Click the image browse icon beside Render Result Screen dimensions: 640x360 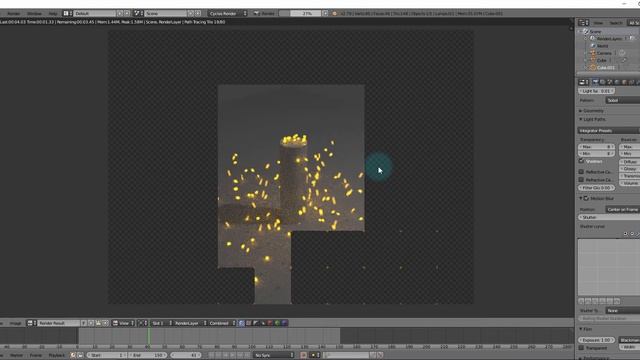click(31, 323)
